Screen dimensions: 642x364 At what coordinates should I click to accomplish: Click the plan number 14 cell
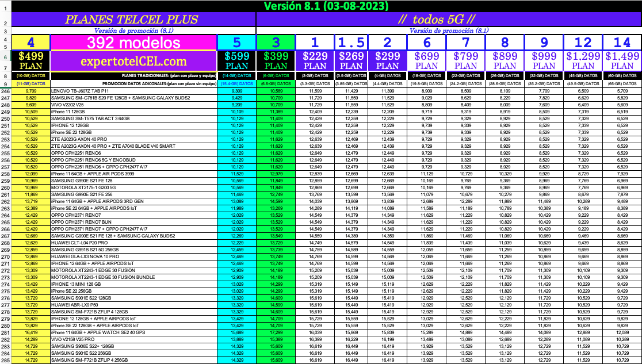tap(622, 43)
